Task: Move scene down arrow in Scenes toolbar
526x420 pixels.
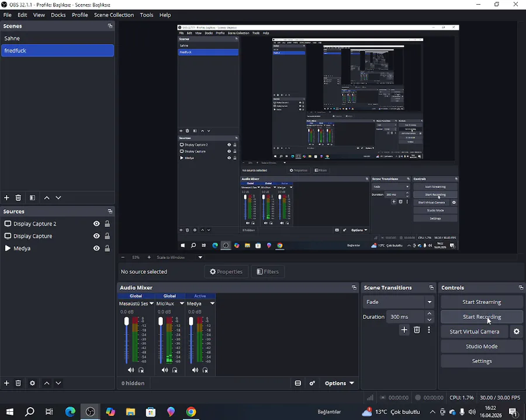Action: pyautogui.click(x=58, y=198)
